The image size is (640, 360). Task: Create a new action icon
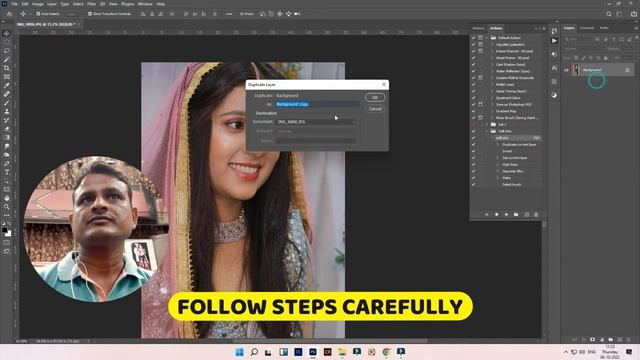coord(527,214)
